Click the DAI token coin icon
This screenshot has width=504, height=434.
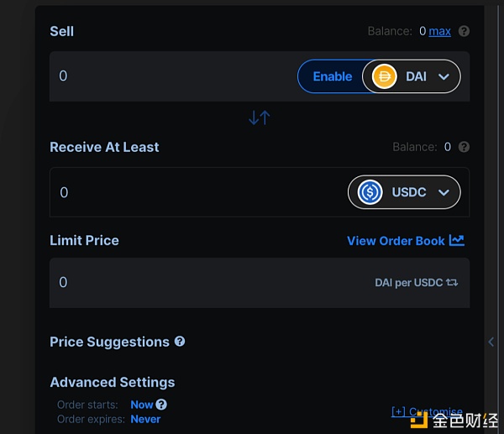tap(385, 76)
